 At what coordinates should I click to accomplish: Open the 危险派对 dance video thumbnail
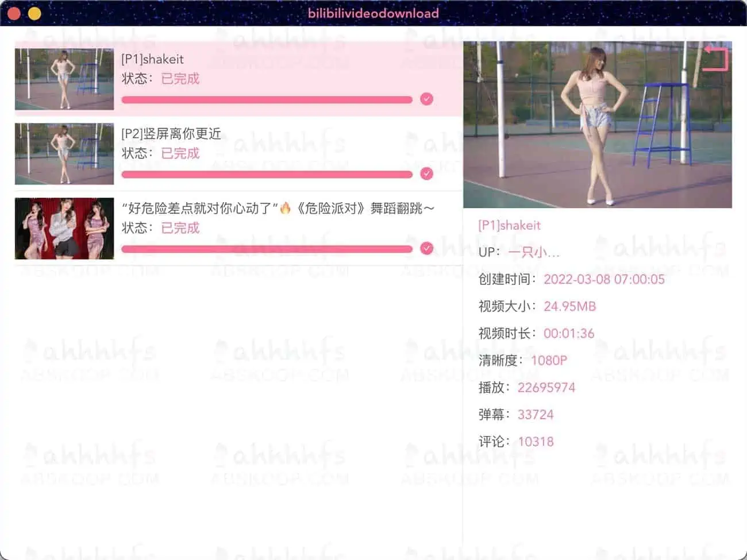[64, 228]
